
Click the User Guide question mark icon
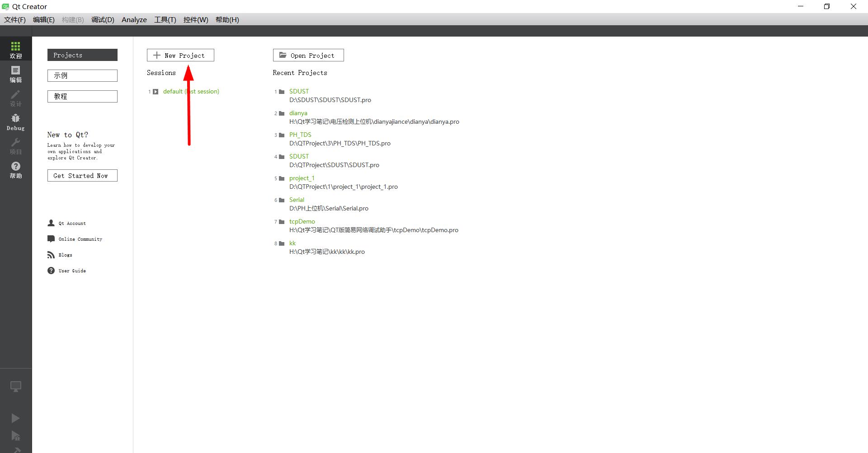coord(51,271)
